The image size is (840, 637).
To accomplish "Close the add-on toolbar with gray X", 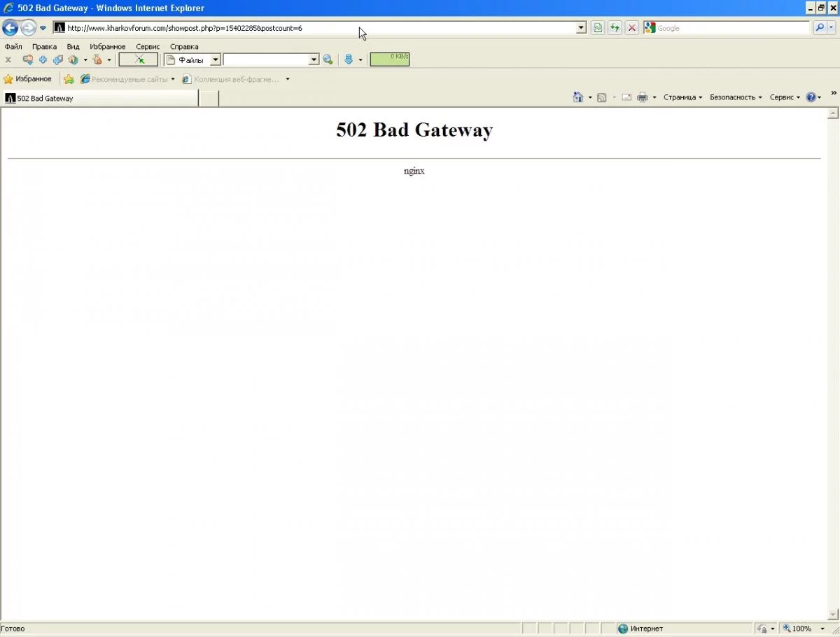I will pos(8,60).
